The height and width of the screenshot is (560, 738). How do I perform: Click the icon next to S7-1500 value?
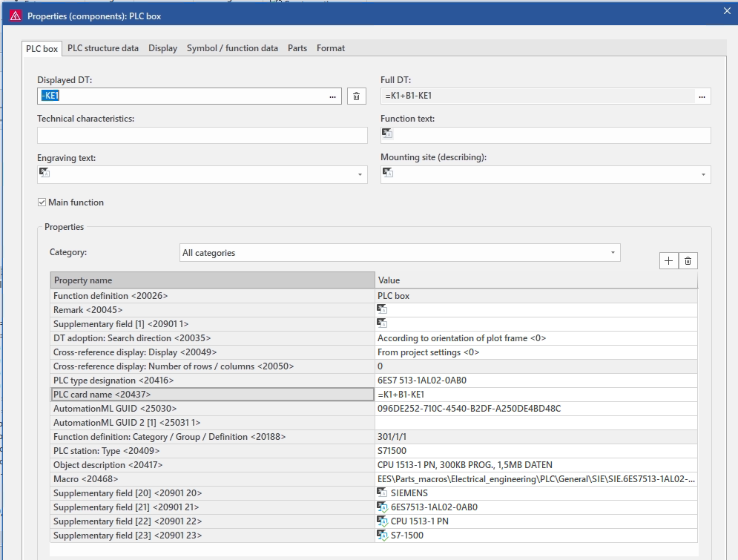(383, 535)
